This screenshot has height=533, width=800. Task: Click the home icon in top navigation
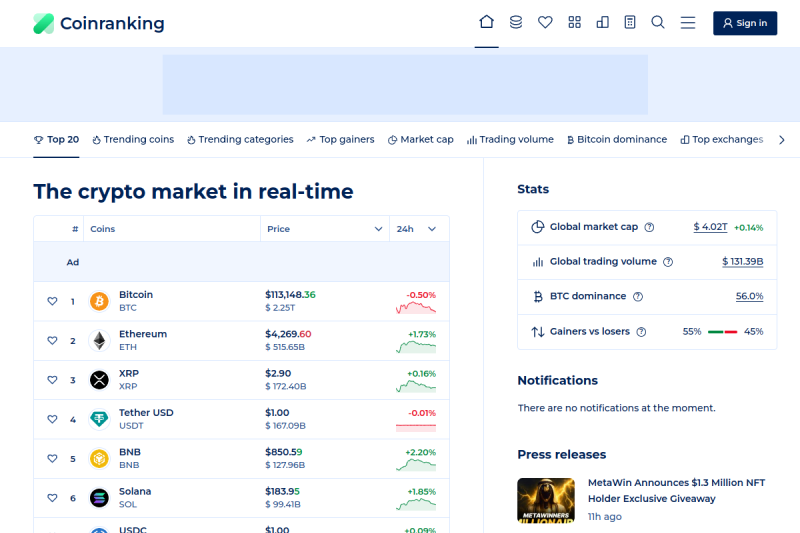click(x=487, y=22)
